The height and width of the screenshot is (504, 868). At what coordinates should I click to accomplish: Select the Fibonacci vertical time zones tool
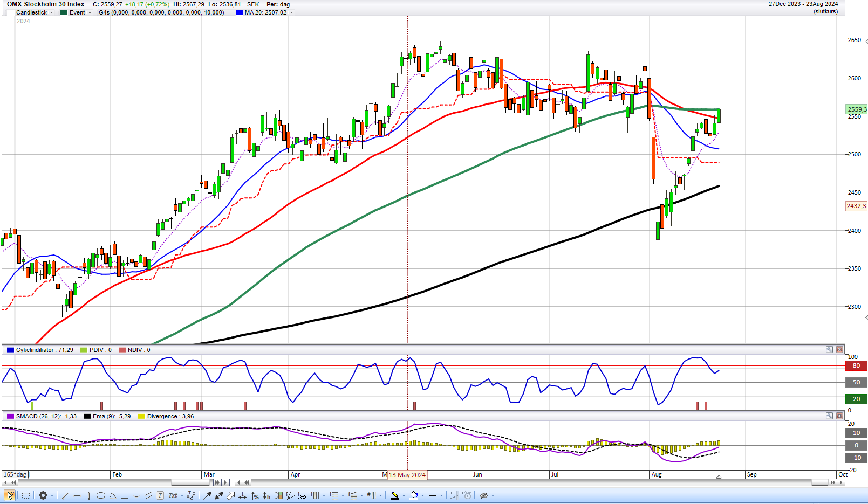point(315,495)
